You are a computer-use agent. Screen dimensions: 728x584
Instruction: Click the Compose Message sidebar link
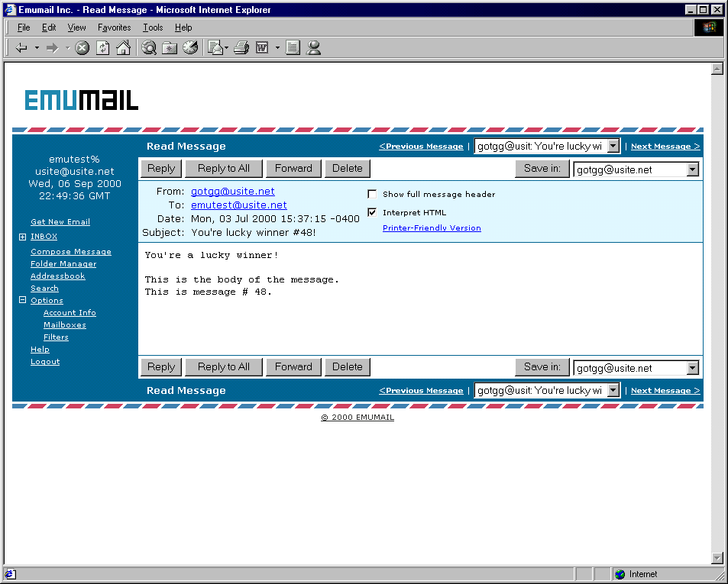[x=71, y=252]
